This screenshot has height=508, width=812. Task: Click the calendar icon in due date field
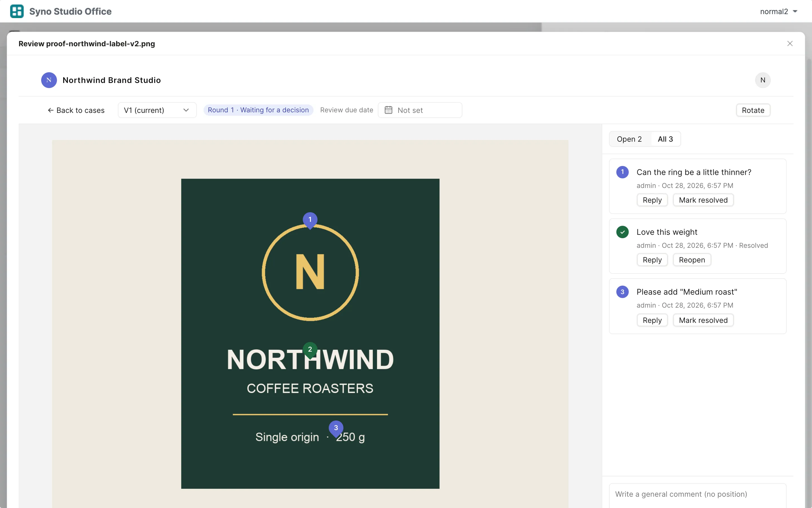(388, 110)
